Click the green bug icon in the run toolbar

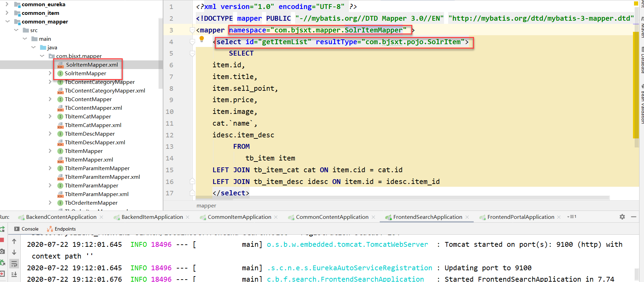(2, 263)
